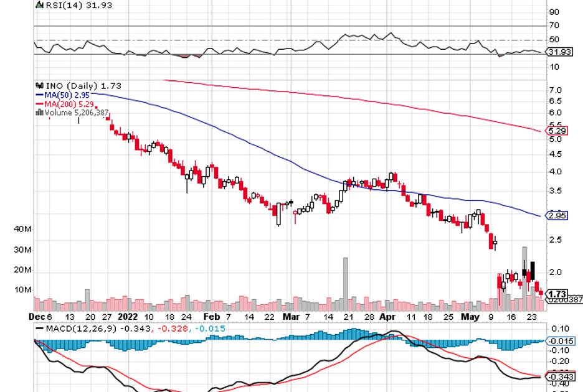Screen dimensions: 583x392
Task: Click the candlestick icon beside INO
Action: click(40, 85)
